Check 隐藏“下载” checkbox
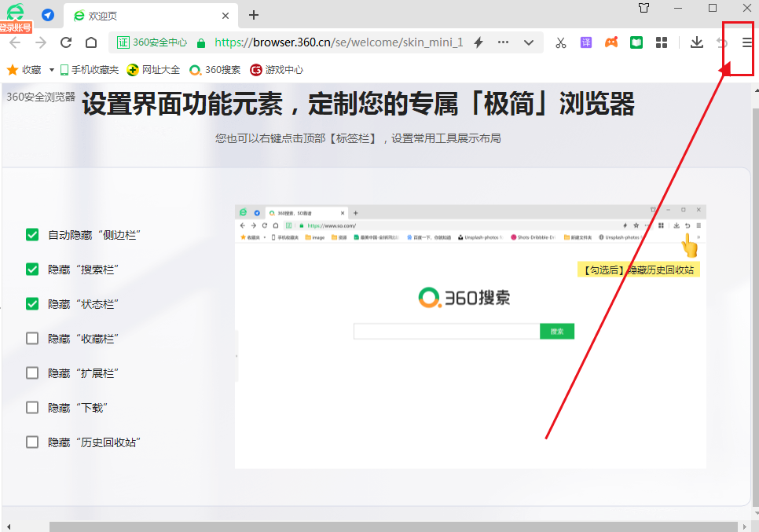 pyautogui.click(x=32, y=408)
